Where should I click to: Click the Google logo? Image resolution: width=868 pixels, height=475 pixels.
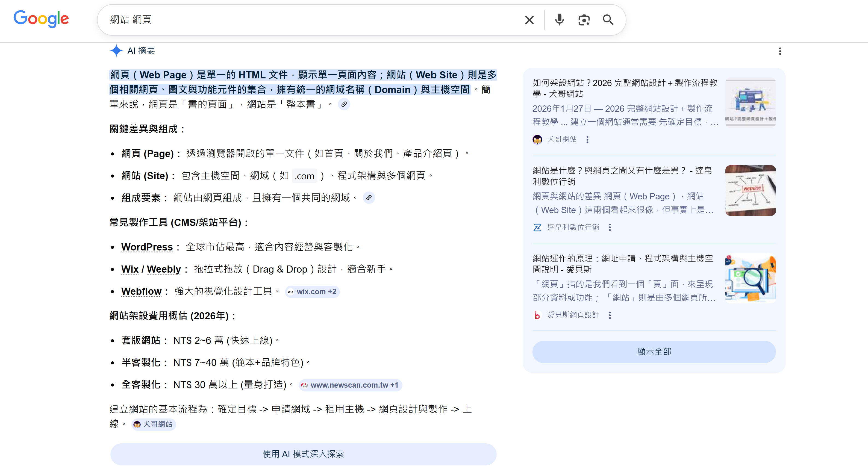tap(41, 19)
